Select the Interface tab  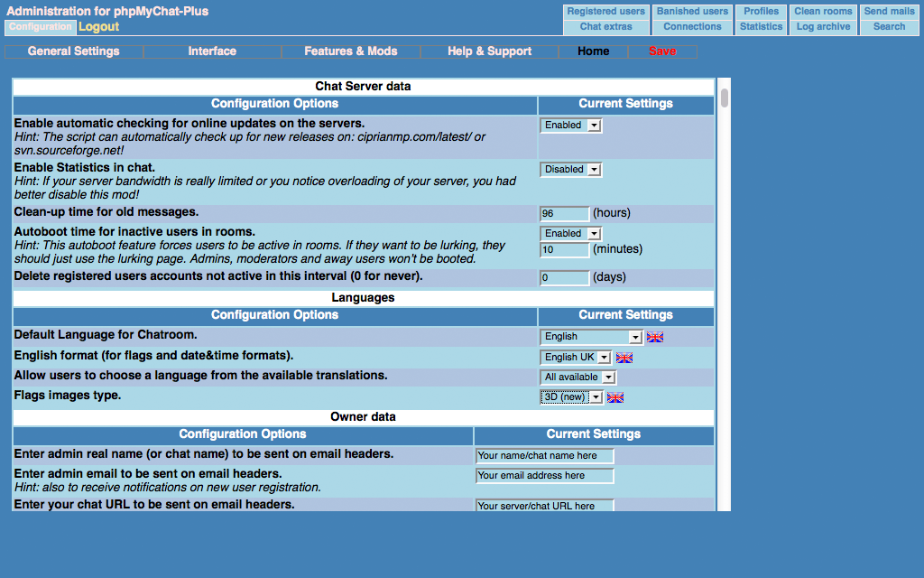(212, 51)
